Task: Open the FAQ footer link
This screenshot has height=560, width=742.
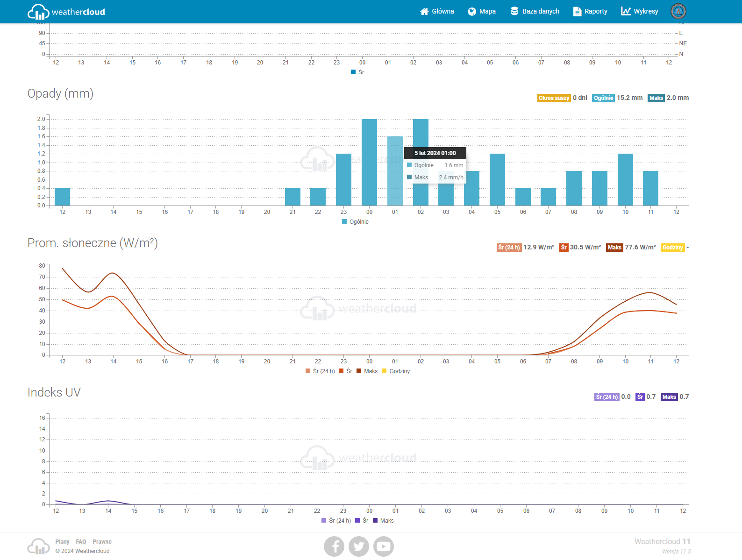Action: (81, 542)
